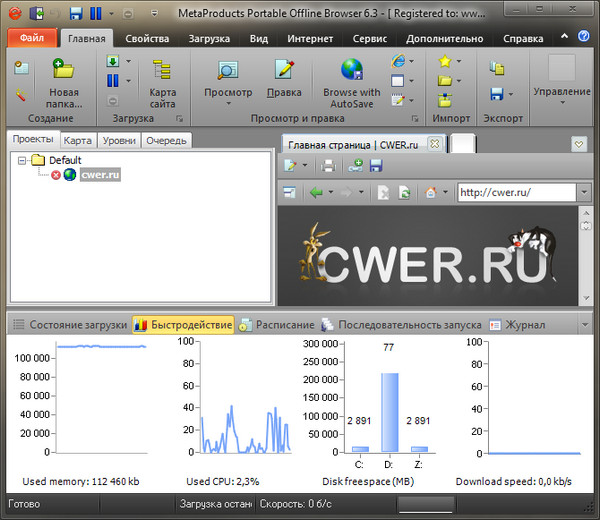Switch to the Загрузка ribbon tab
The image size is (600, 520).
(x=207, y=39)
